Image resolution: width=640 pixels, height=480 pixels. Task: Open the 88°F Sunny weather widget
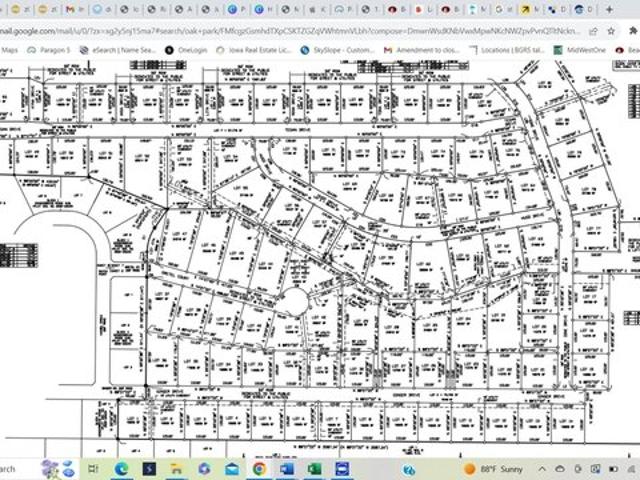click(495, 469)
